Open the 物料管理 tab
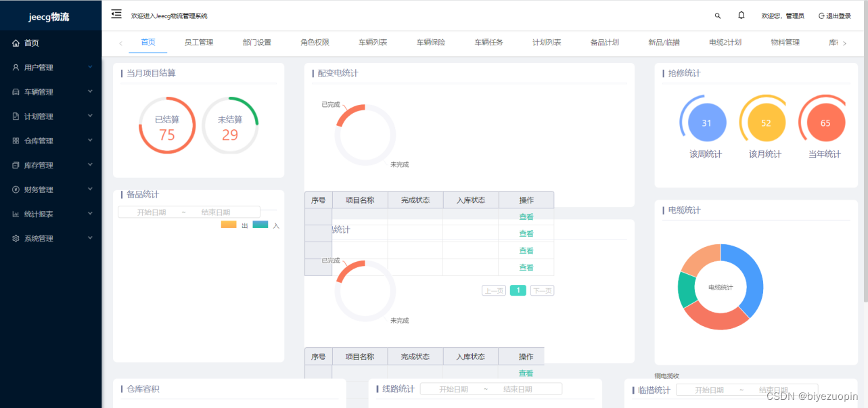Viewport: 868px width, 408px height. point(785,42)
